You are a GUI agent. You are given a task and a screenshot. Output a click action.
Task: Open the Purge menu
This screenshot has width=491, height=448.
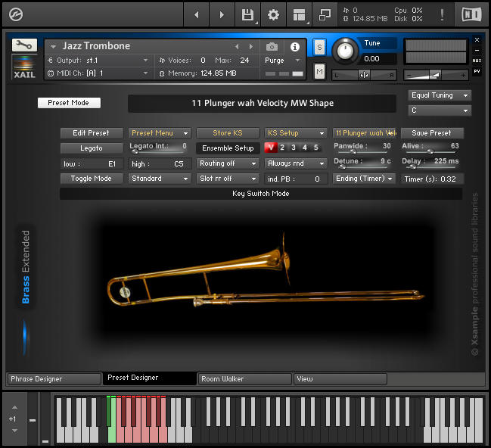pos(282,61)
